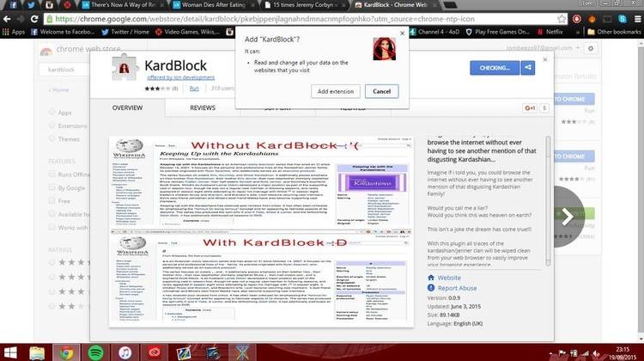644x361 pixels.
Task: Click the KardBlock icon in the dialog
Action: 385,49
